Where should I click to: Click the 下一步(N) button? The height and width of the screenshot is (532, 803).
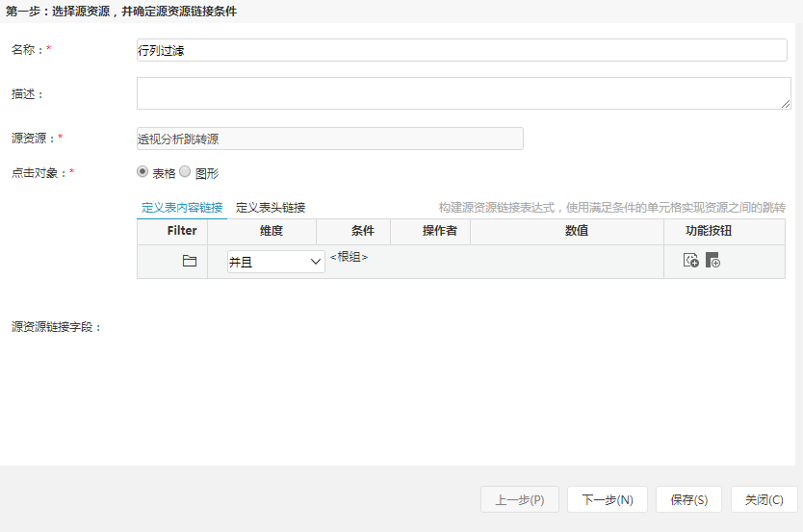[608, 499]
